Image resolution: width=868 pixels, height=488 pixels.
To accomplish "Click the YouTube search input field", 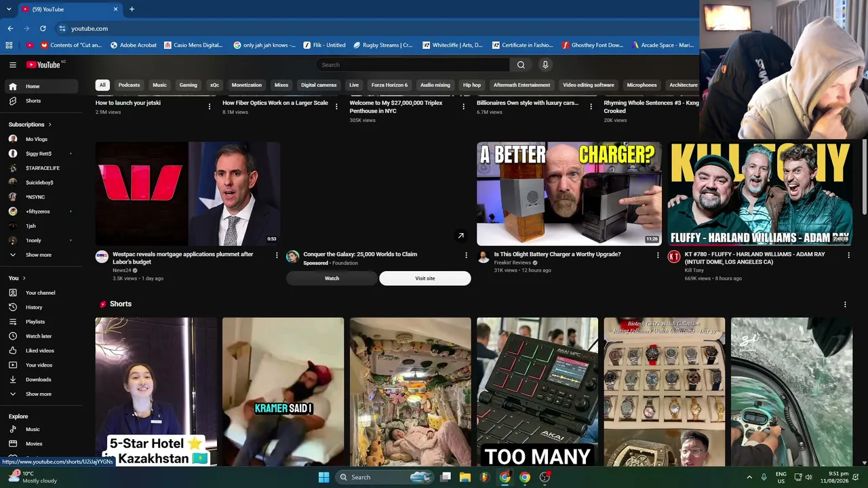I will [413, 64].
